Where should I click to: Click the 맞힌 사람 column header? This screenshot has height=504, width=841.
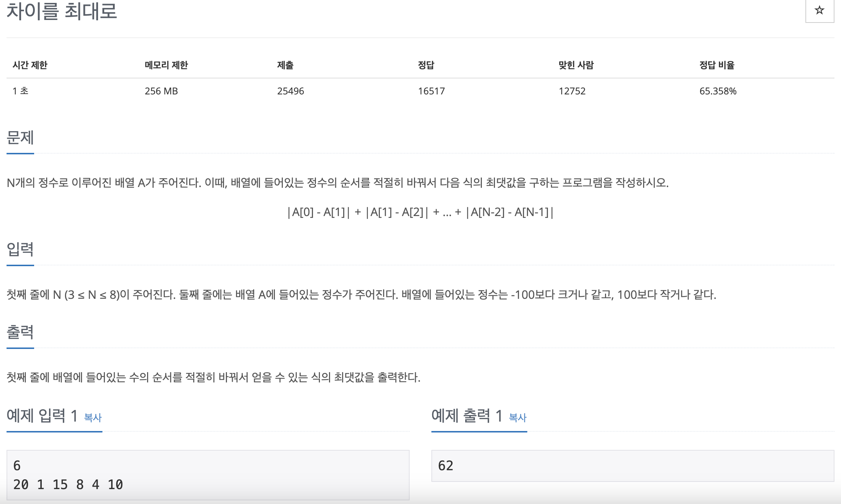[x=576, y=65]
